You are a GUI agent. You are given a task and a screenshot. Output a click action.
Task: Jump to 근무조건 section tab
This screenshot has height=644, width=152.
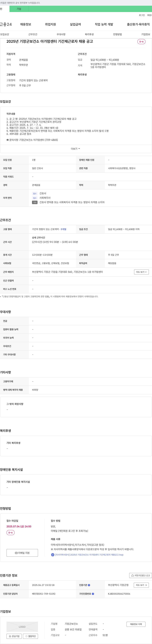pyautogui.click(x=33, y=34)
